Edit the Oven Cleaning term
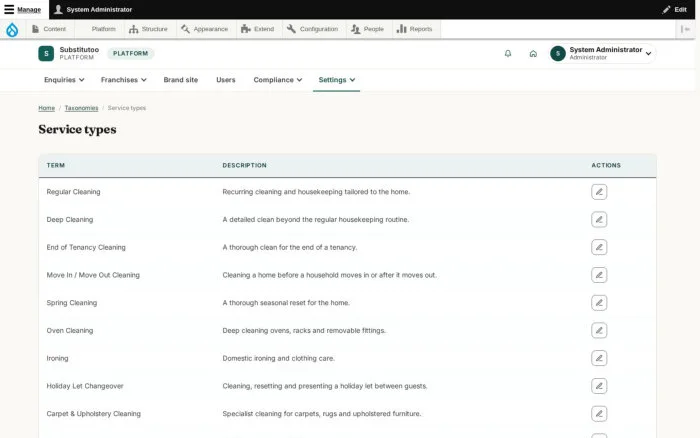Screen dimensions: 700x438 [x=599, y=330]
